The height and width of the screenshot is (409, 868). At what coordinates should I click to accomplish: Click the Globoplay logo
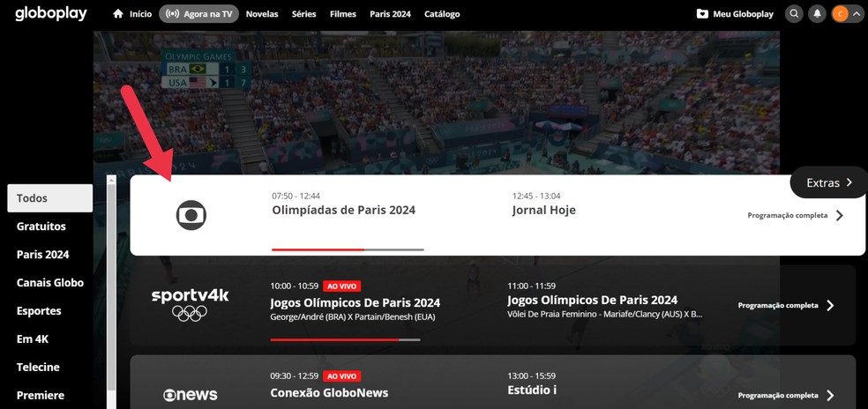coord(51,13)
